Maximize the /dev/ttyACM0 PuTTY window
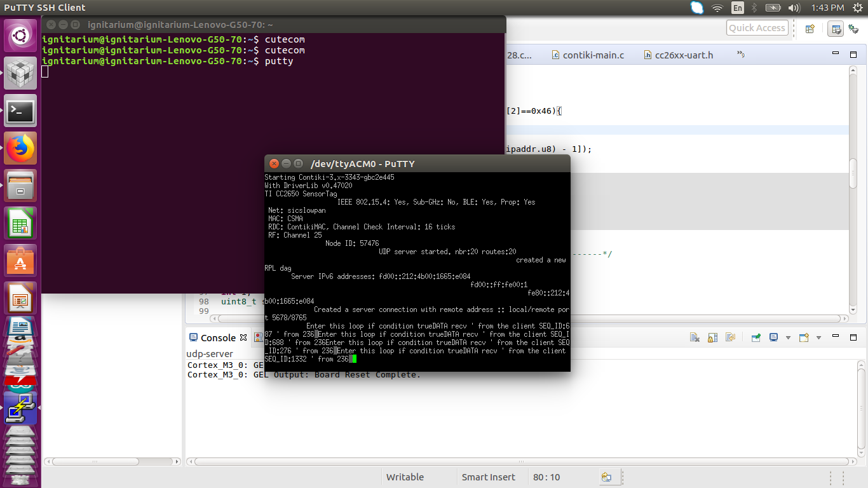This screenshot has width=868, height=488. tap(298, 163)
